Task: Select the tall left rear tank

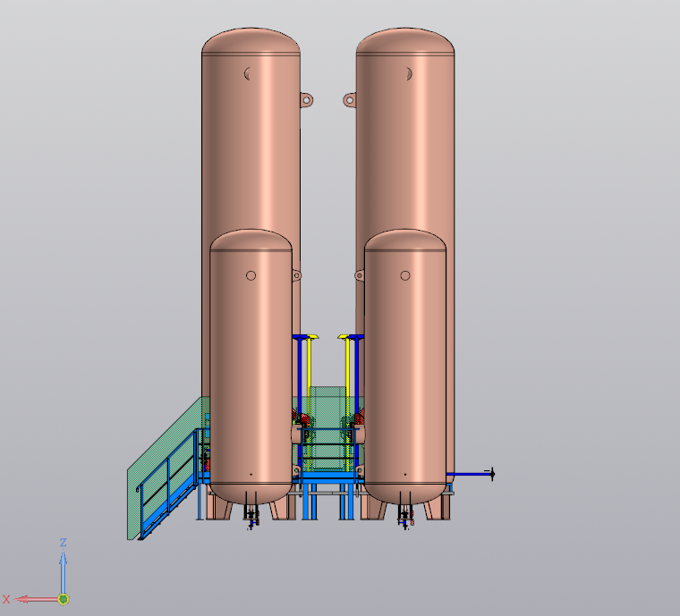Action: 251,152
